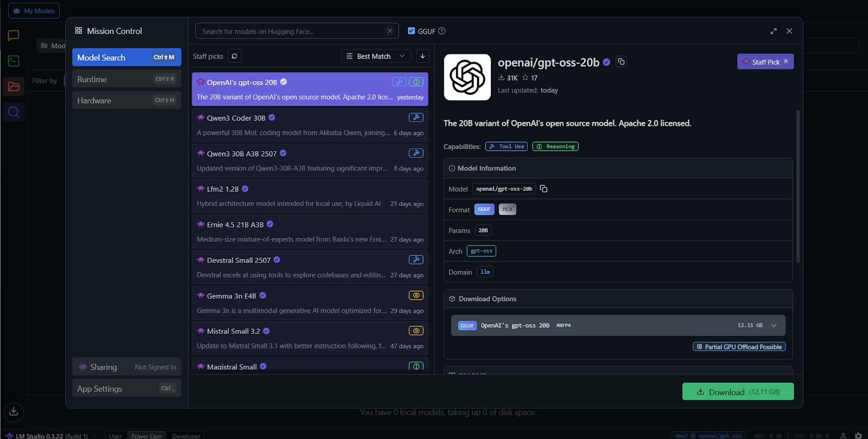Open the Model Search tab
The height and width of the screenshot is (439, 868).
[127, 57]
